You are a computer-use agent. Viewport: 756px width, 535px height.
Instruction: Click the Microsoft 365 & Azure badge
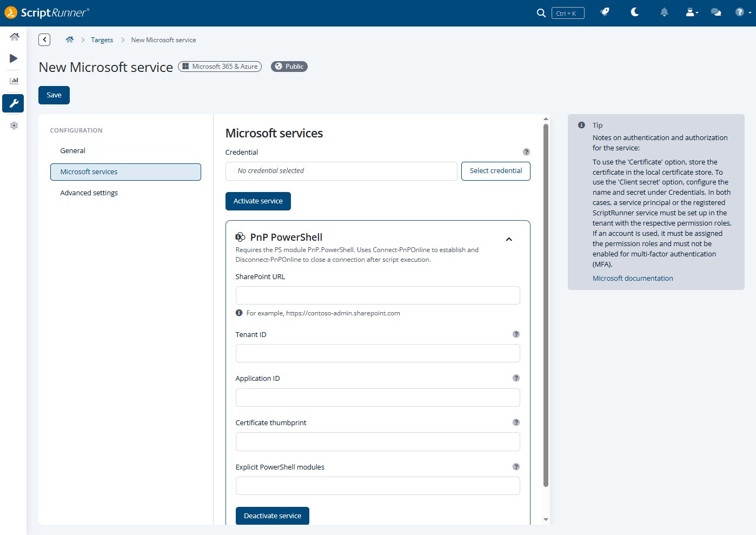(220, 67)
